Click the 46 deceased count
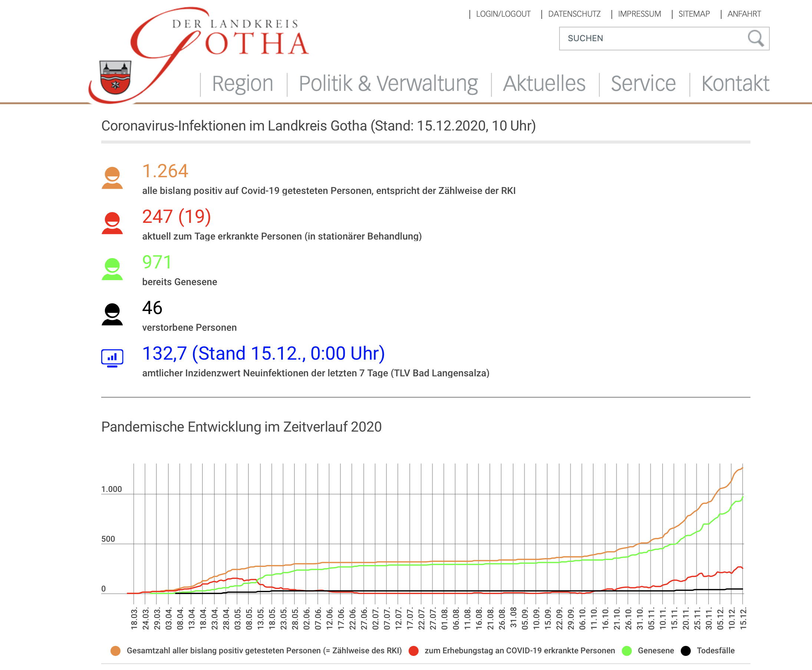Image resolution: width=812 pixels, height=670 pixels. click(x=152, y=308)
